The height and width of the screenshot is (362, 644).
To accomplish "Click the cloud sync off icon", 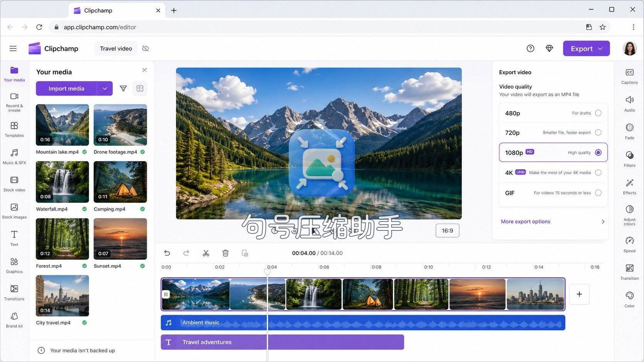I will 145,48.
